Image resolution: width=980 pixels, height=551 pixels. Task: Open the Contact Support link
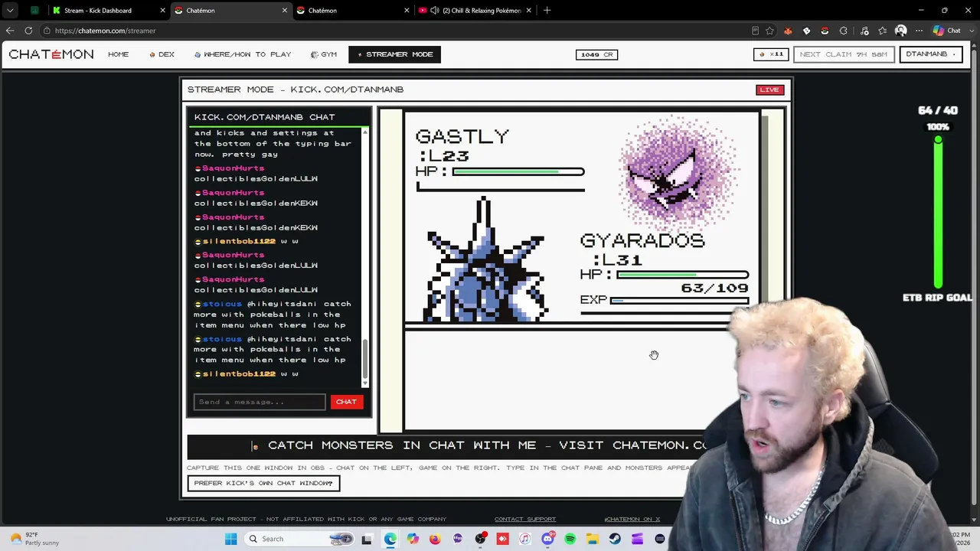[525, 519]
